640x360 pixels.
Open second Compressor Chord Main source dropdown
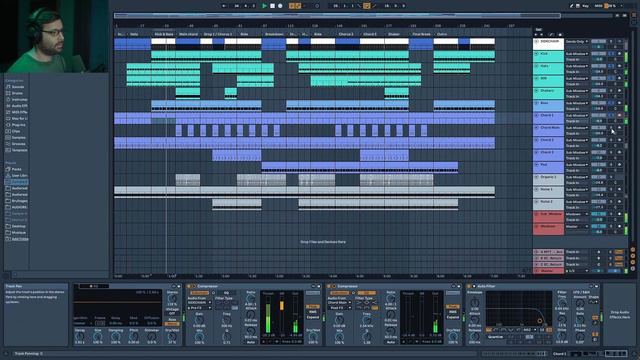click(339, 302)
